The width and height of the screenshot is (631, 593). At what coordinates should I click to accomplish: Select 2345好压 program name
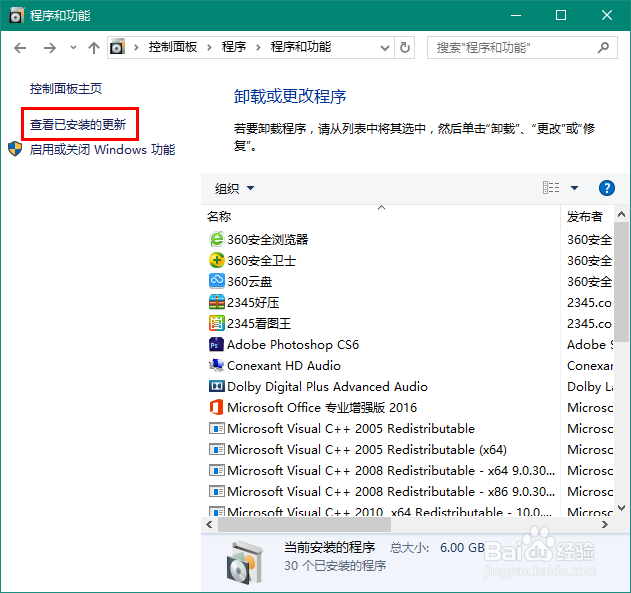coord(253,303)
